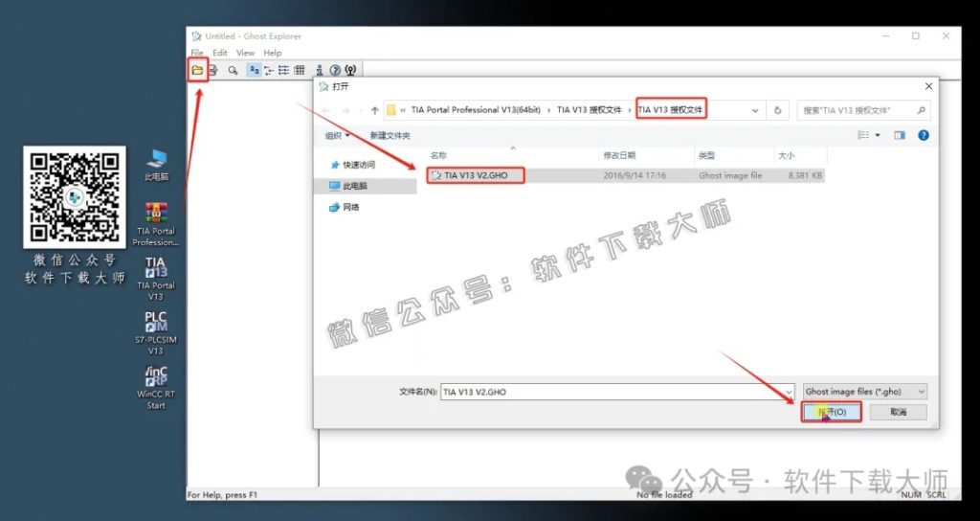Sort by the 修改日期 column header
The image size is (980, 521).
tap(646, 155)
